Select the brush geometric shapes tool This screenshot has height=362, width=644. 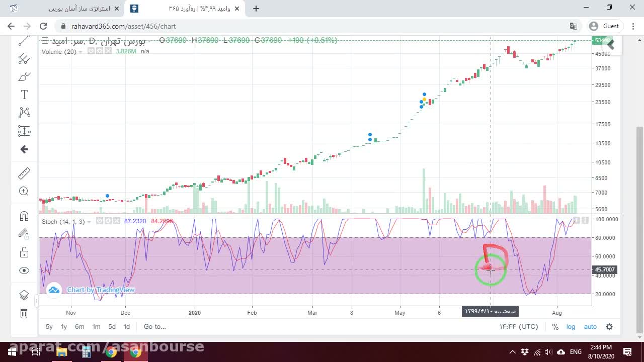24,77
